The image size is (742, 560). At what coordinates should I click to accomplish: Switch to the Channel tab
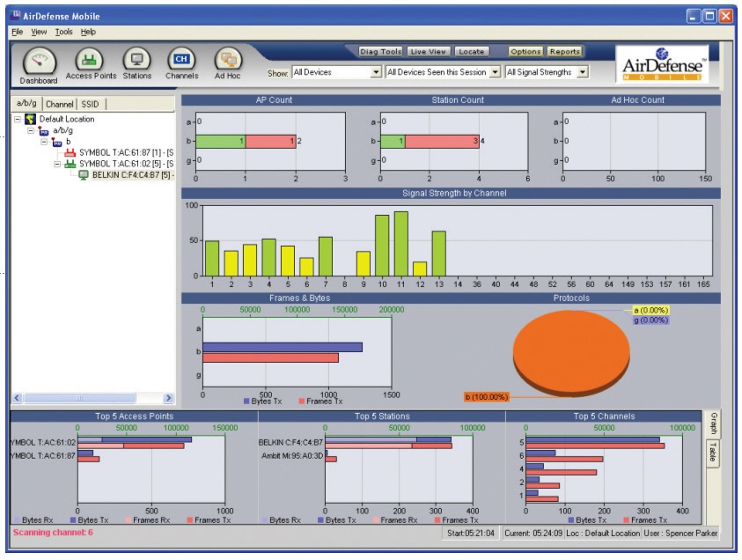coord(59,104)
